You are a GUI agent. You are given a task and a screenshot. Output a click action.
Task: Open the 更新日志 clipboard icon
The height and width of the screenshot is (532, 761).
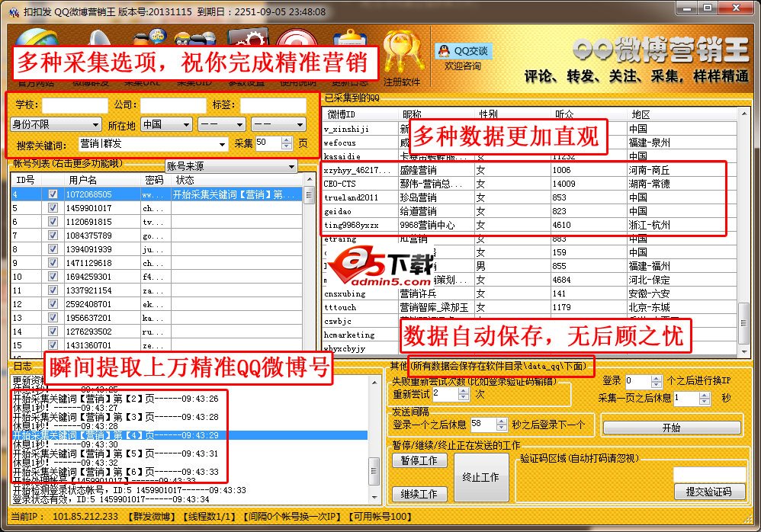click(x=349, y=39)
